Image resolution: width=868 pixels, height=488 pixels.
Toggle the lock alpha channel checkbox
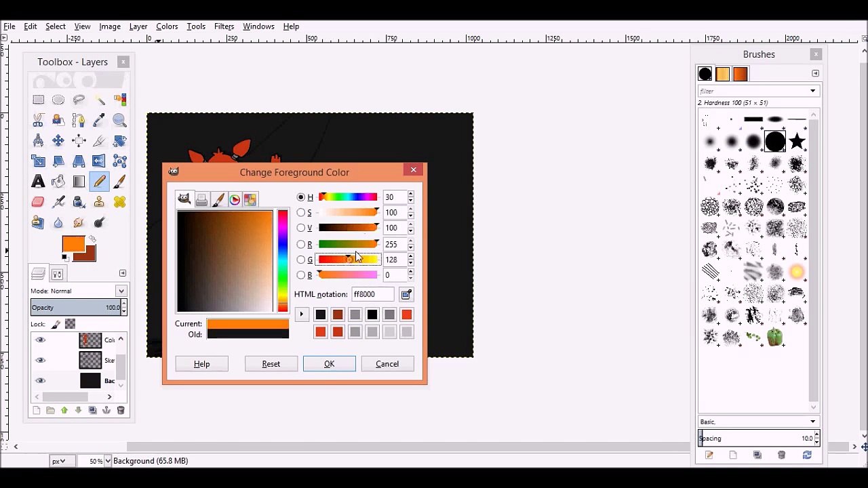[70, 325]
